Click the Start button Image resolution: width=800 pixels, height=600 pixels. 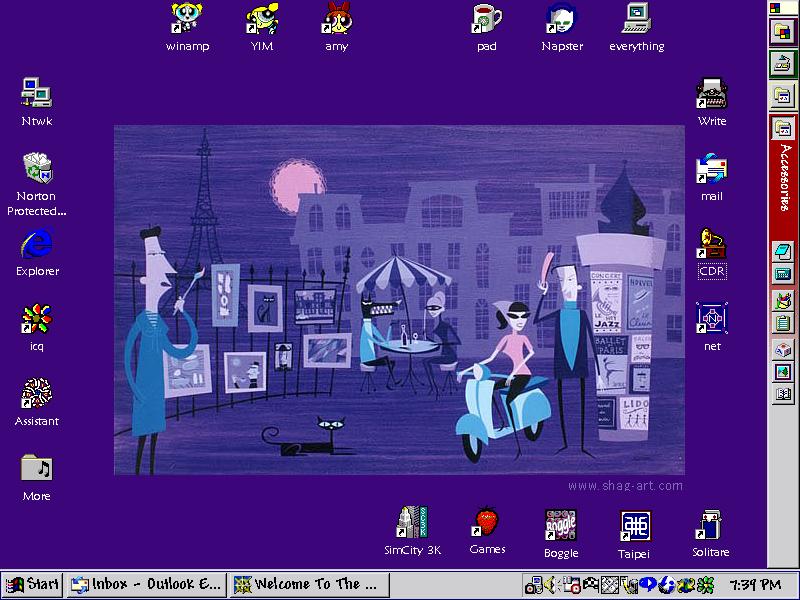32,584
